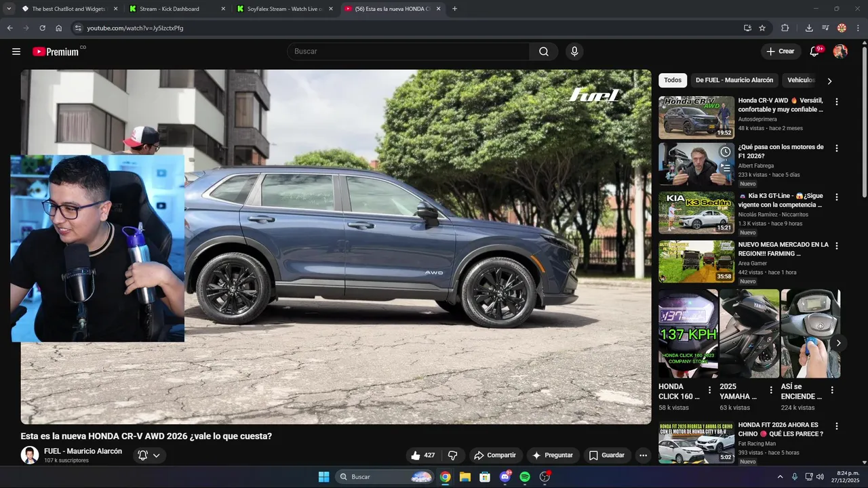Click the Preguntar button
The image size is (868, 488).
tap(553, 455)
